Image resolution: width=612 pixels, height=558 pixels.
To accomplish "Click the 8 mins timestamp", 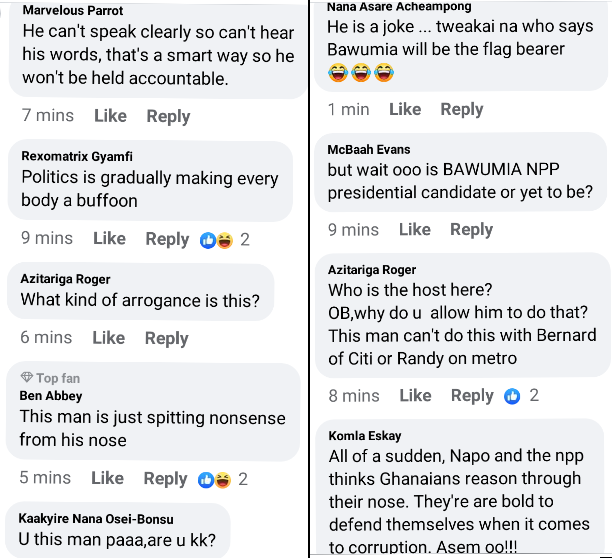I will [x=354, y=396].
